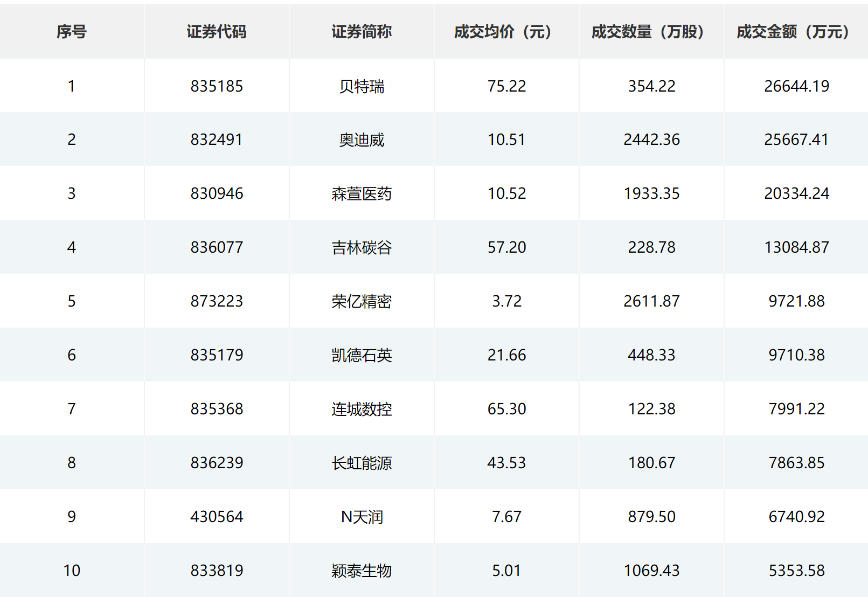Click volume value 448.33

(651, 355)
